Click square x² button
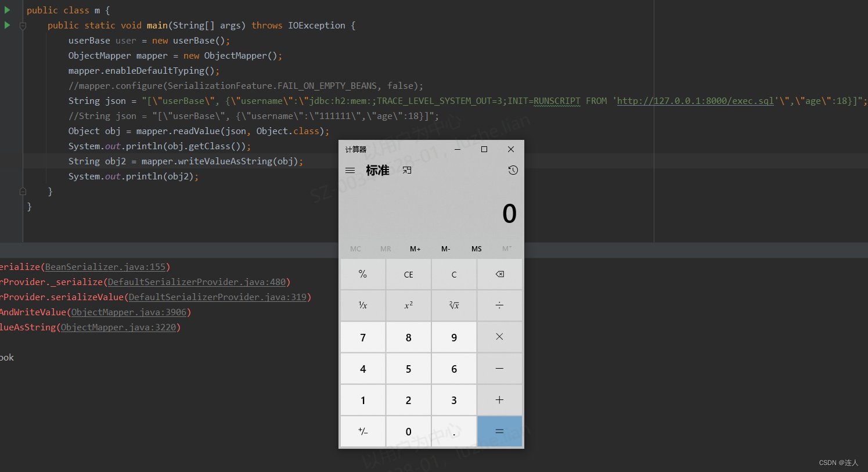Screen dimensions: 868x472 click(x=409, y=305)
